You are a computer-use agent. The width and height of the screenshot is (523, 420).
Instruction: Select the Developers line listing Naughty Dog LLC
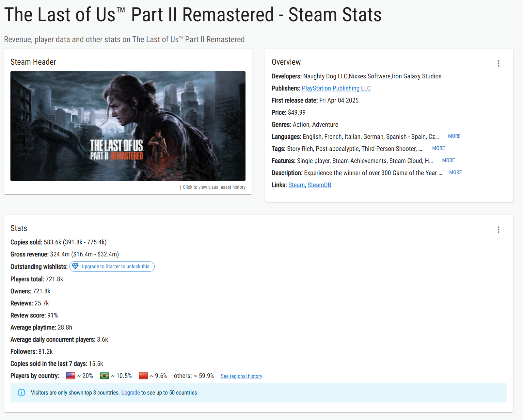point(357,76)
